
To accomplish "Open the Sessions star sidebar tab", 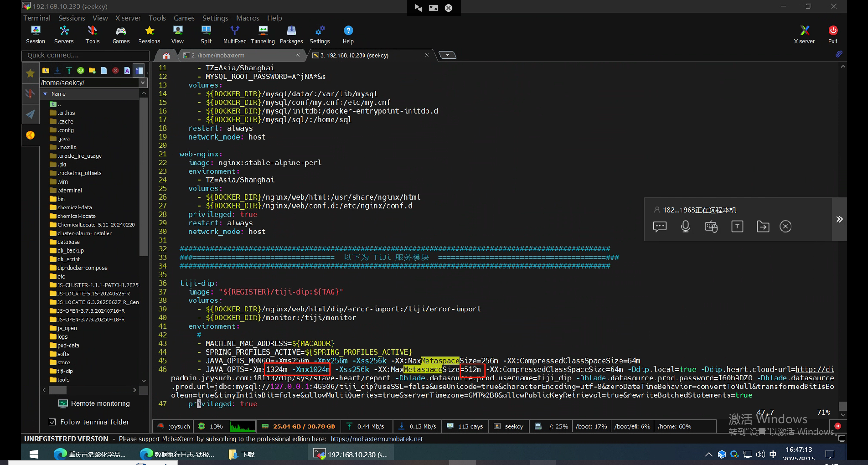I will 31,73.
